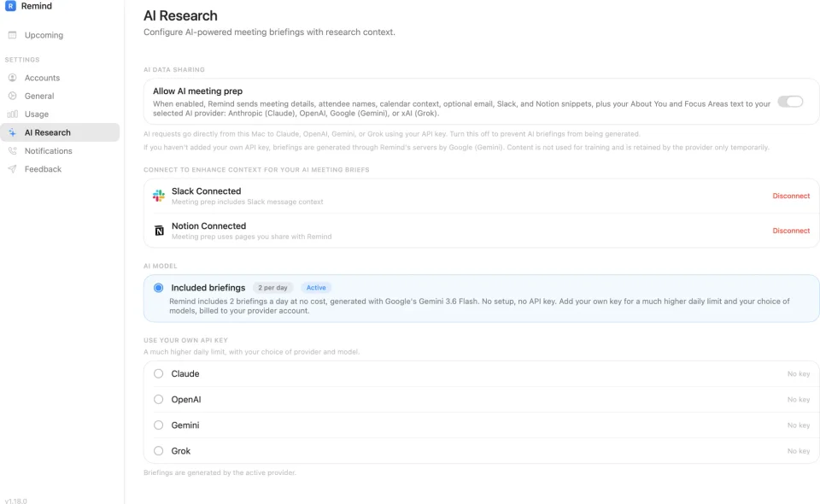The height and width of the screenshot is (504, 820).
Task: Click the Notifications phone icon
Action: tap(13, 150)
